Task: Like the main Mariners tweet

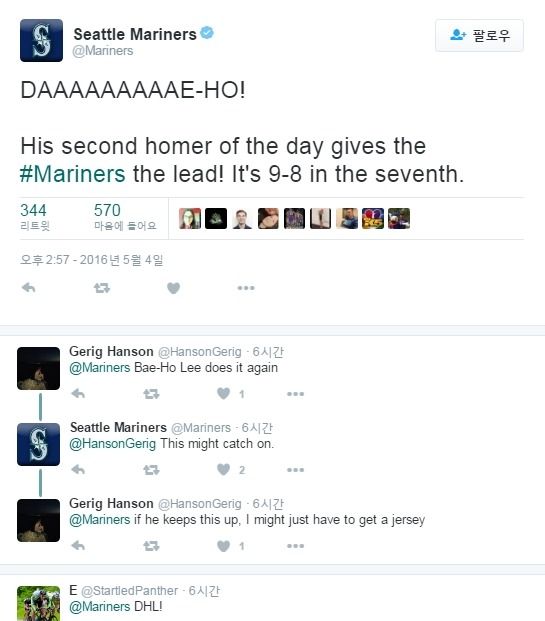Action: pos(173,288)
